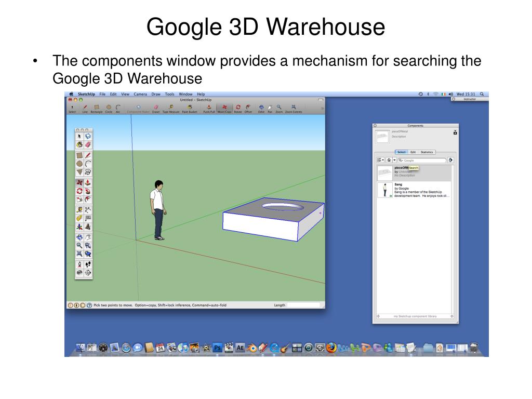Pick the Tape Measure tool in the floating palette
Viewport: 532px width, 399px height.
(79, 210)
